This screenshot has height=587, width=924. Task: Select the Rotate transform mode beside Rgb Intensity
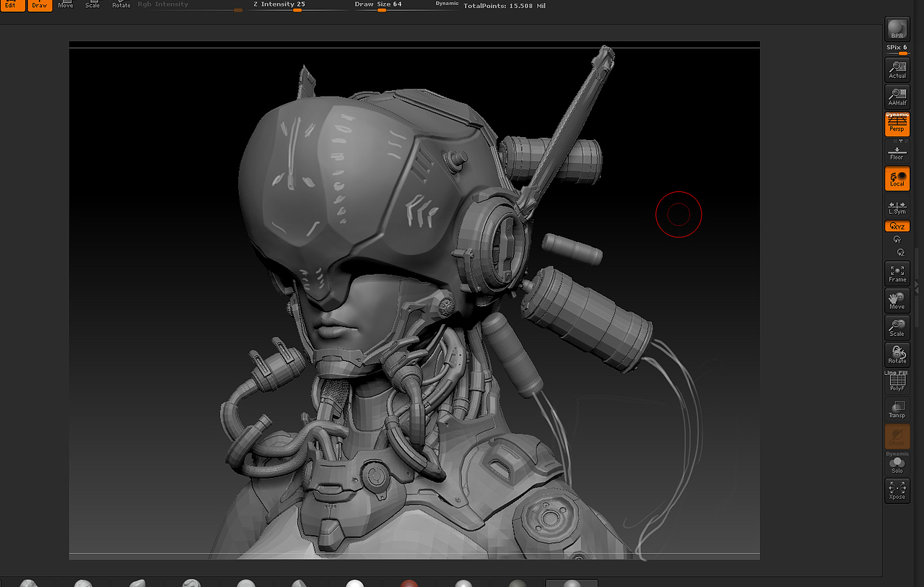coord(121,4)
